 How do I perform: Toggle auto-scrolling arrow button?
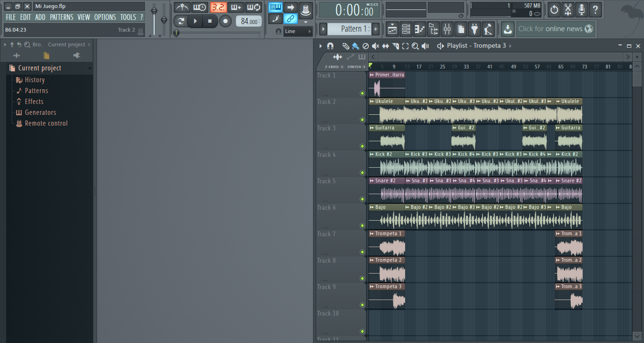(291, 7)
